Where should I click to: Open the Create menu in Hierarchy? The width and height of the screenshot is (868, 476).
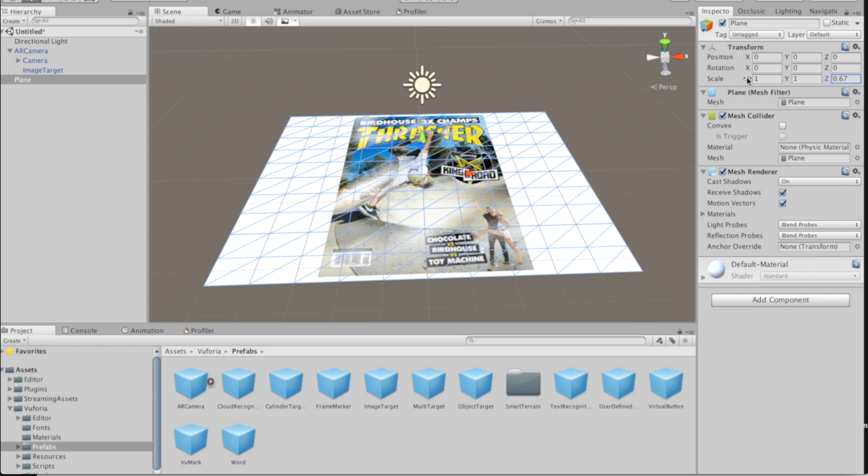click(x=14, y=21)
